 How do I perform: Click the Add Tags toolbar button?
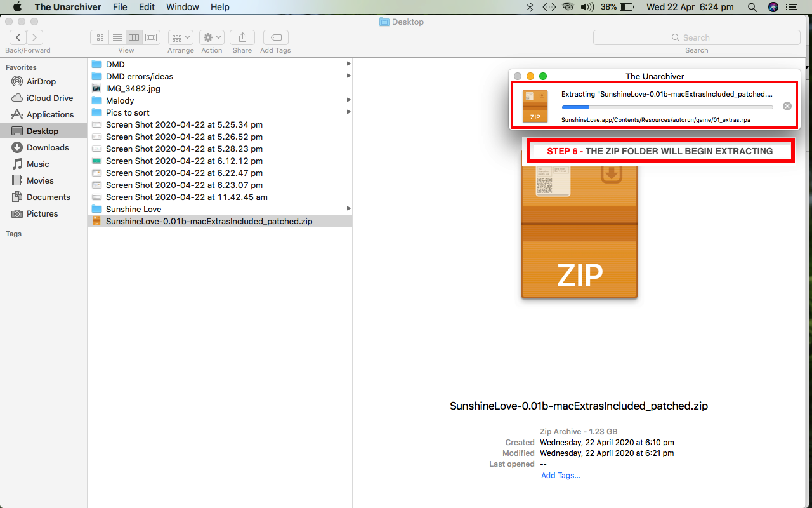coord(275,37)
